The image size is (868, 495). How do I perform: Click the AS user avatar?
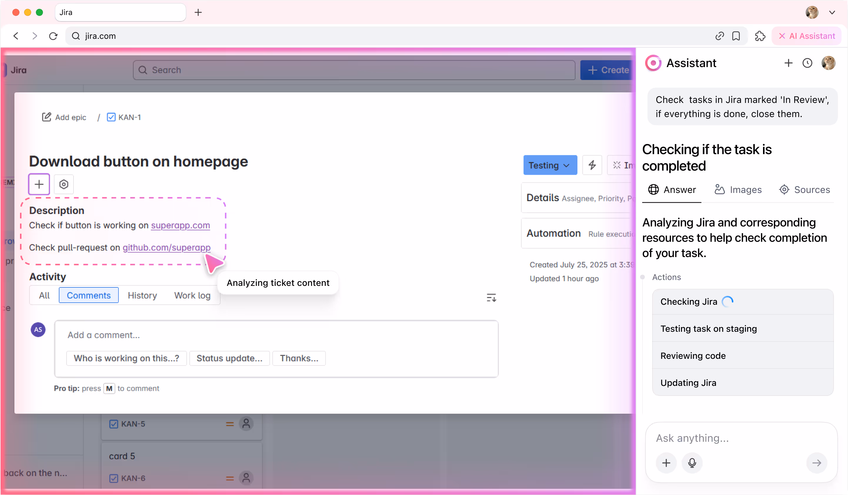click(x=38, y=330)
